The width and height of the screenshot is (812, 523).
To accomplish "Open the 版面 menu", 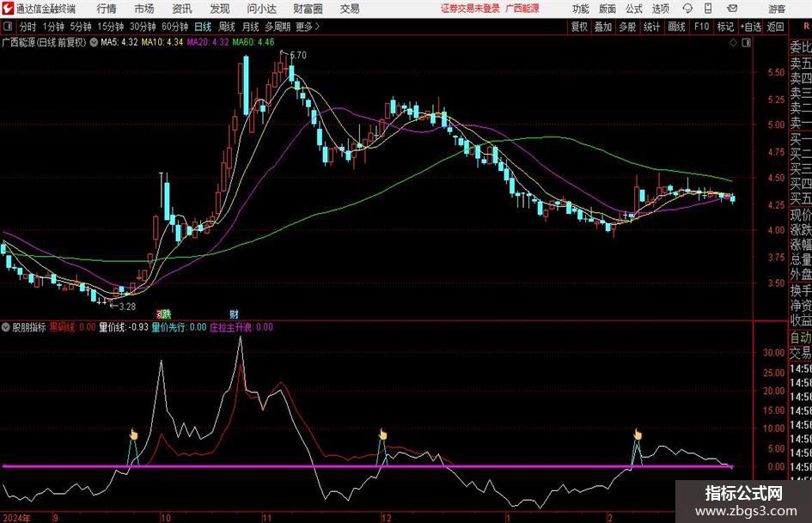I will [x=607, y=9].
